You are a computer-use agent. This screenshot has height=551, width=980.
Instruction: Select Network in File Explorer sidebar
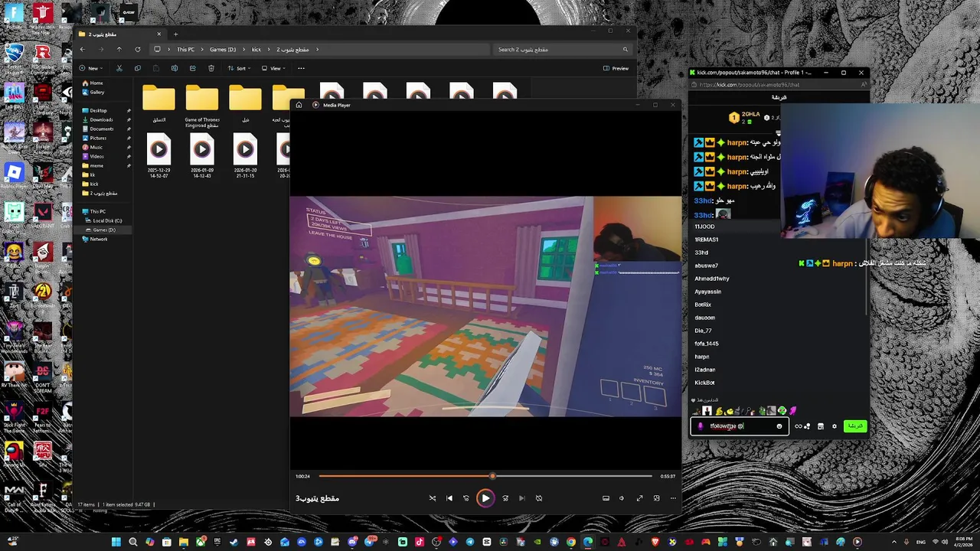pyautogui.click(x=98, y=239)
